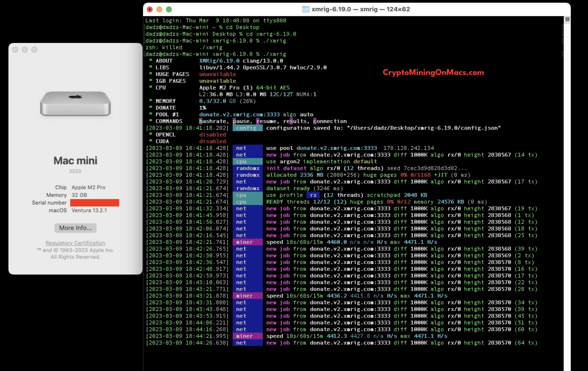Click 'donate.v2.xmrig.com:3333' on the POOL #1 line
Viewport: 588px width, 371px height.
[x=239, y=115]
